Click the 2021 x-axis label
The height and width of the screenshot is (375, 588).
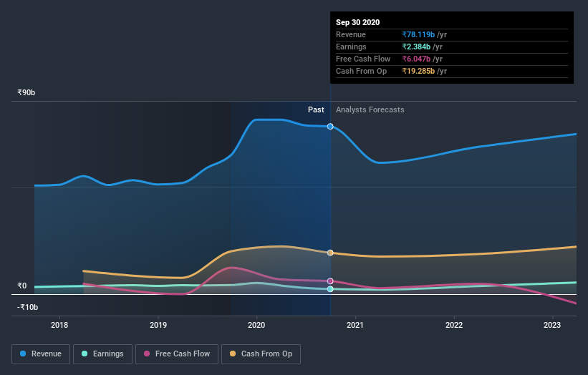[355, 325]
